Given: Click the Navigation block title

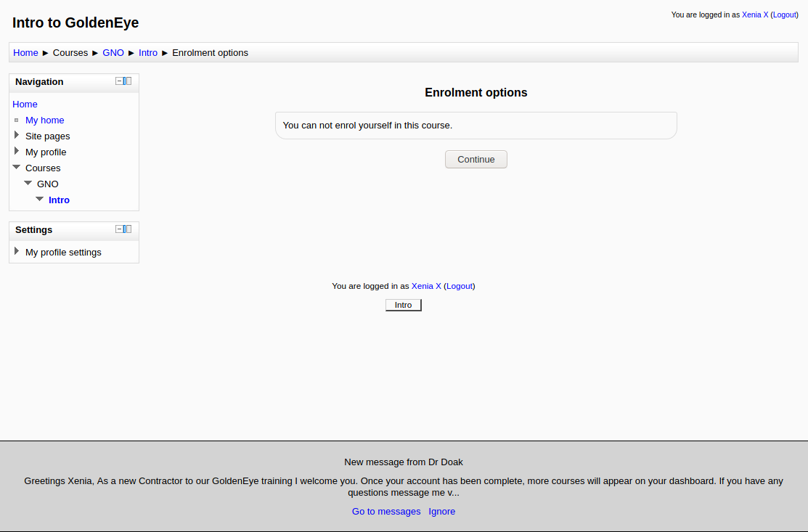Looking at the screenshot, I should pyautogui.click(x=39, y=82).
